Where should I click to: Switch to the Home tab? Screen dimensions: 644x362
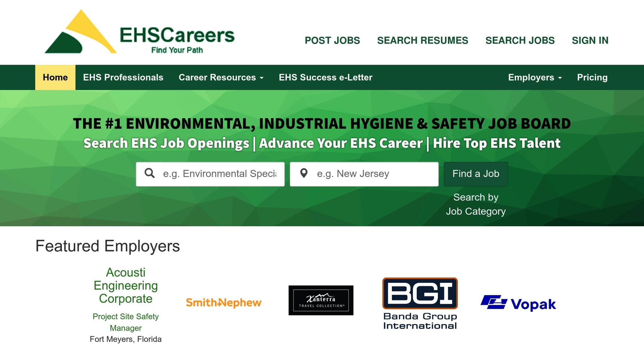[x=55, y=77]
